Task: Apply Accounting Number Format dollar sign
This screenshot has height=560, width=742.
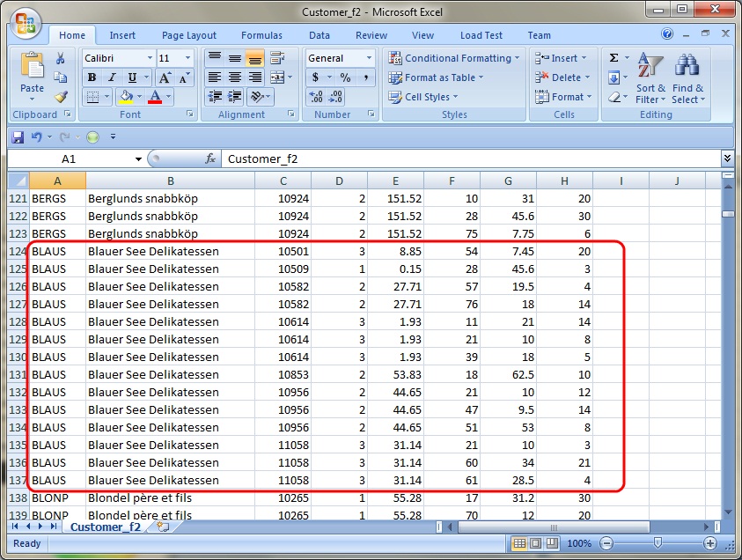Action: (315, 77)
